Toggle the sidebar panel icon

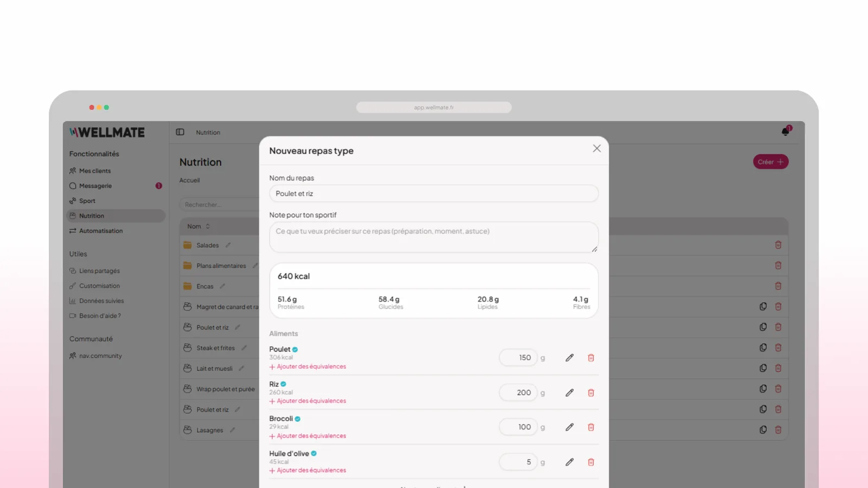point(180,132)
